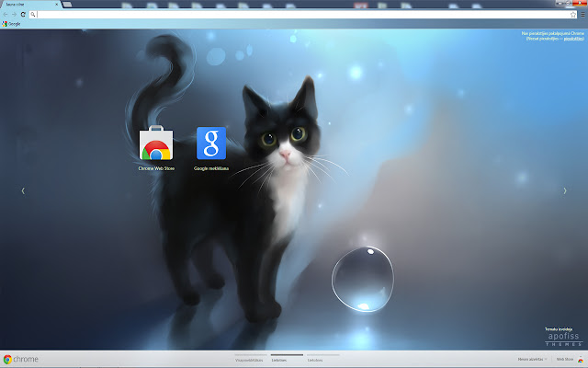Select the active new tab title
This screenshot has height=368, width=588.
[x=15, y=5]
